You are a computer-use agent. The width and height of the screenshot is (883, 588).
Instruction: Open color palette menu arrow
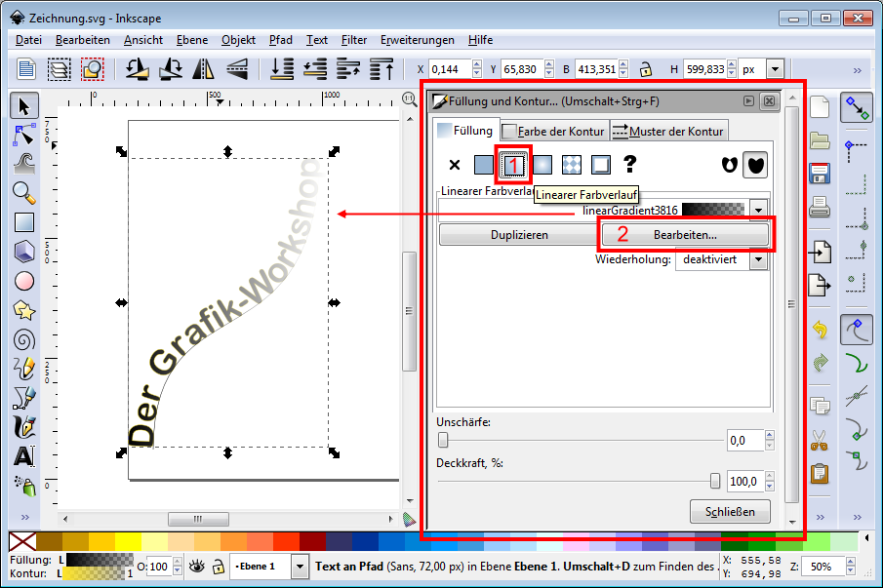(x=867, y=538)
